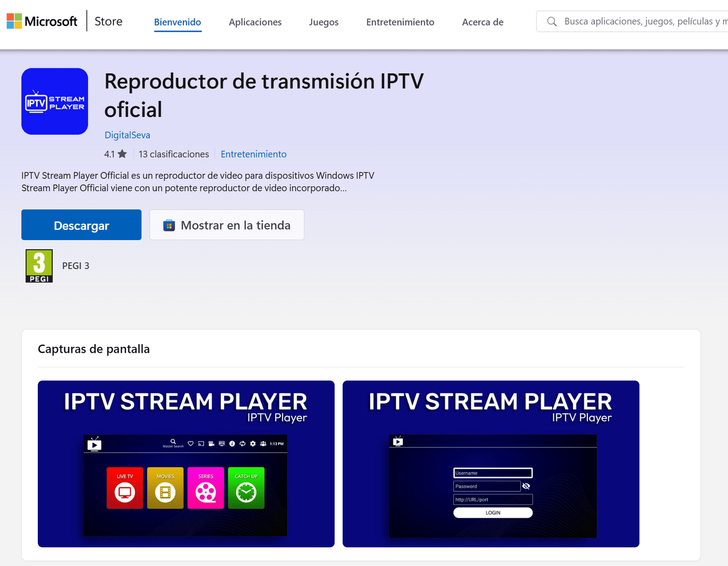The height and width of the screenshot is (566, 728).
Task: Click the Cast icon in the toolbar
Action: point(201,443)
